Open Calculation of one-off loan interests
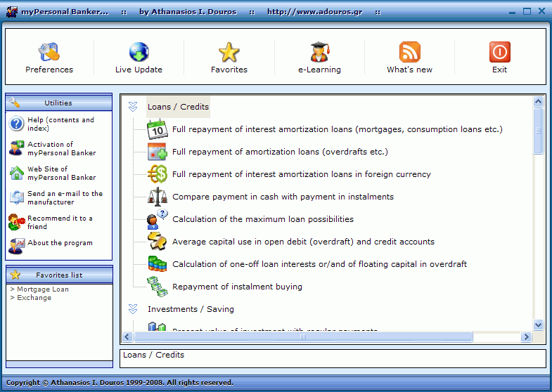 (320, 264)
